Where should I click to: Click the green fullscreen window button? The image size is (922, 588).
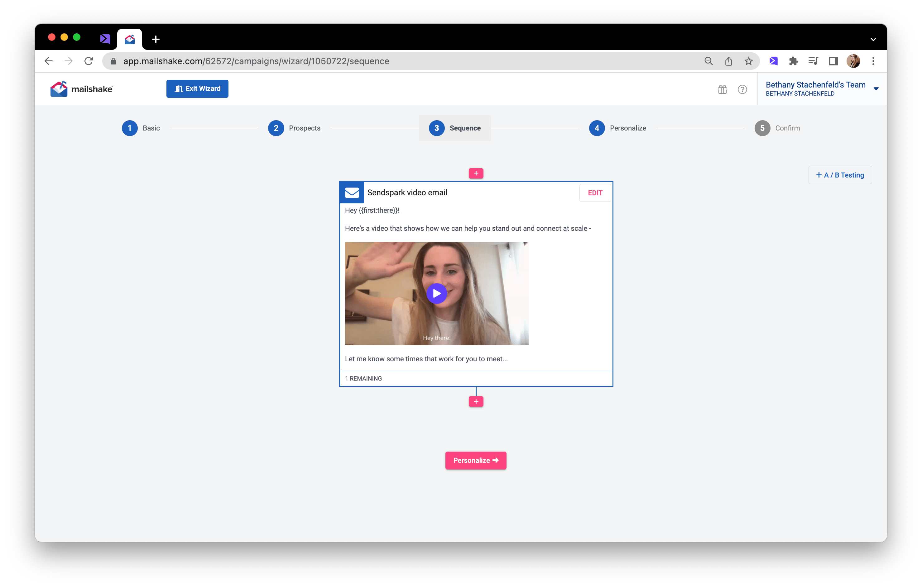pos(77,37)
